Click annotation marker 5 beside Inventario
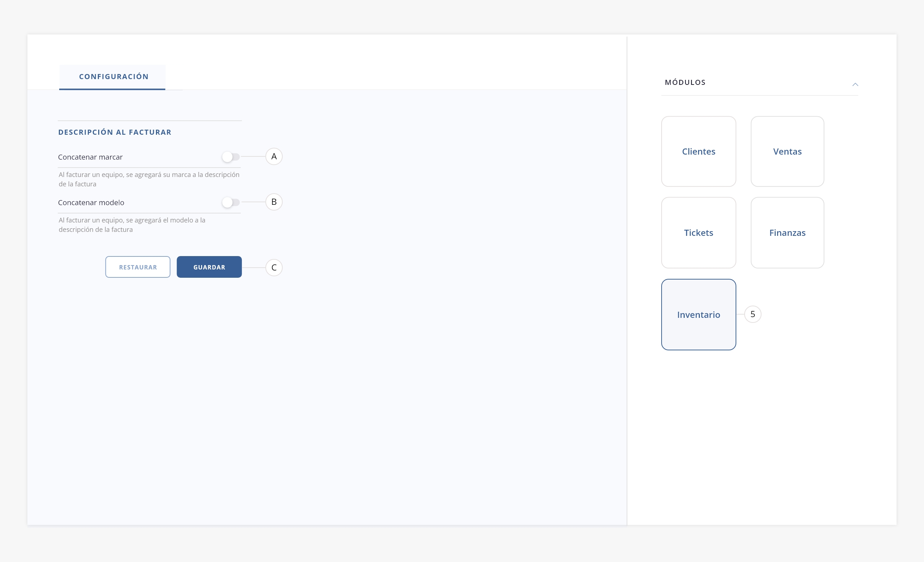Image resolution: width=924 pixels, height=562 pixels. (752, 314)
